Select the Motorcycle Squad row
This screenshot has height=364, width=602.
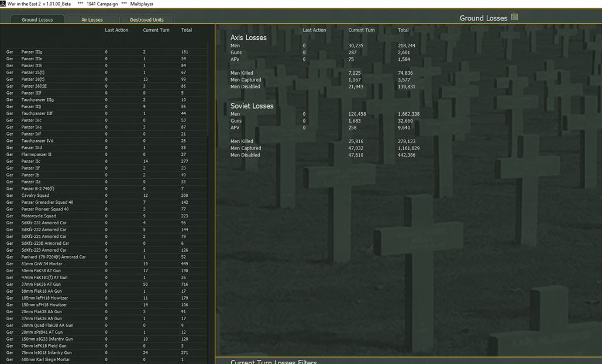105,216
